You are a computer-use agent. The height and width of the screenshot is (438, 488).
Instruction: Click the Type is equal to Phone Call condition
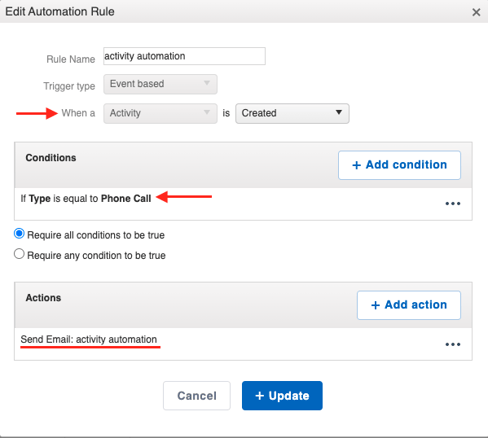[x=86, y=198]
